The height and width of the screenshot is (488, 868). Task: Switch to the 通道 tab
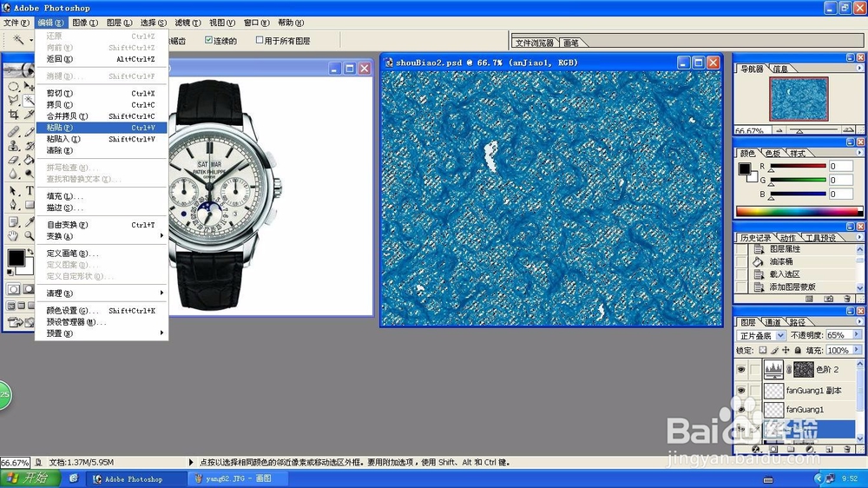coord(773,322)
